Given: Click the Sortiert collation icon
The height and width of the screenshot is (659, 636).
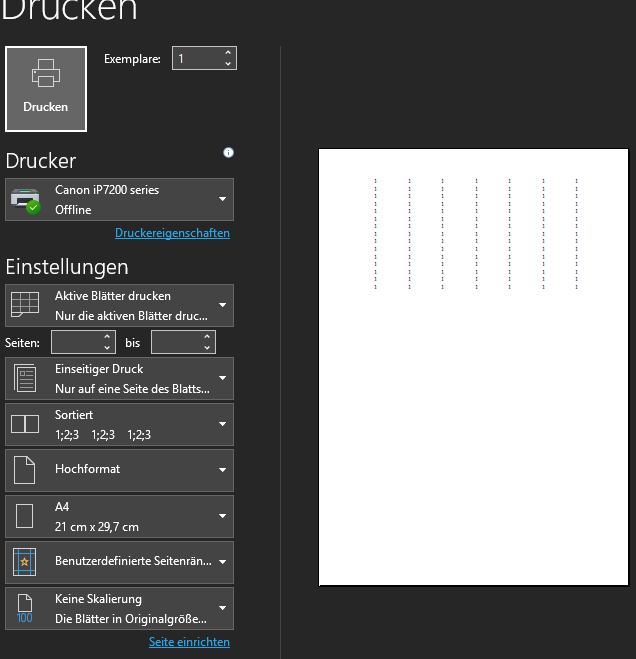Looking at the screenshot, I should (25, 425).
